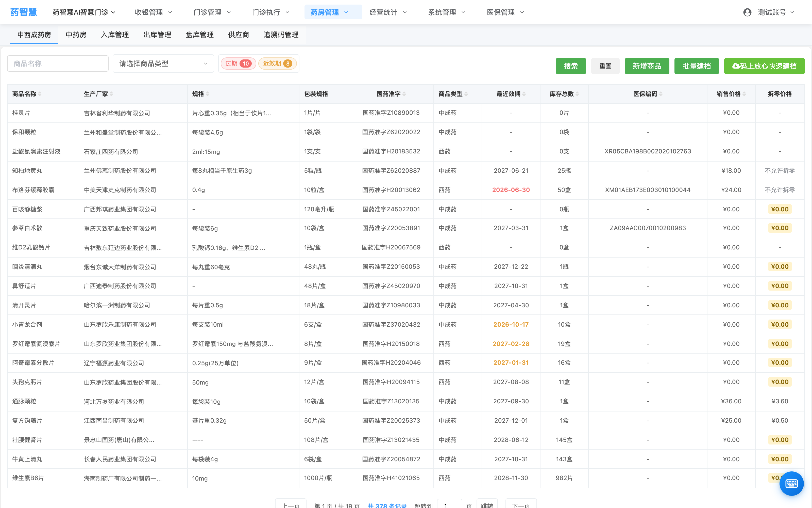Switch to the 入库管理 tab

pyautogui.click(x=115, y=35)
